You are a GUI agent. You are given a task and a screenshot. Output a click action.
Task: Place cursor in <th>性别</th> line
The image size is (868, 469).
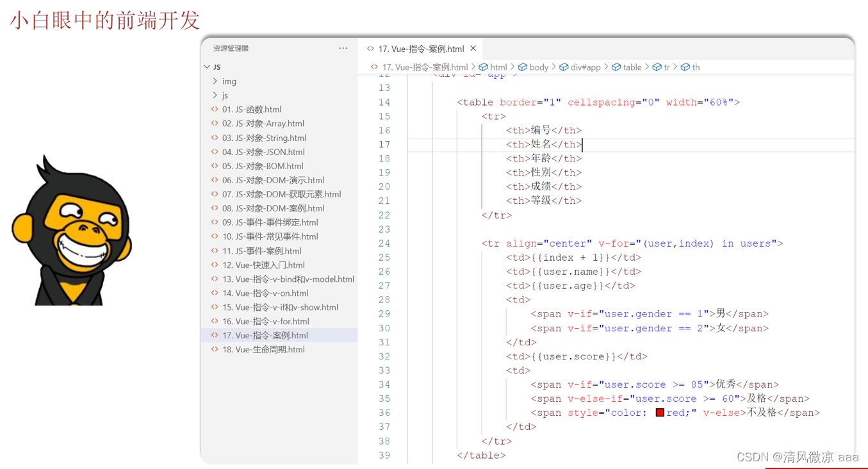(544, 173)
